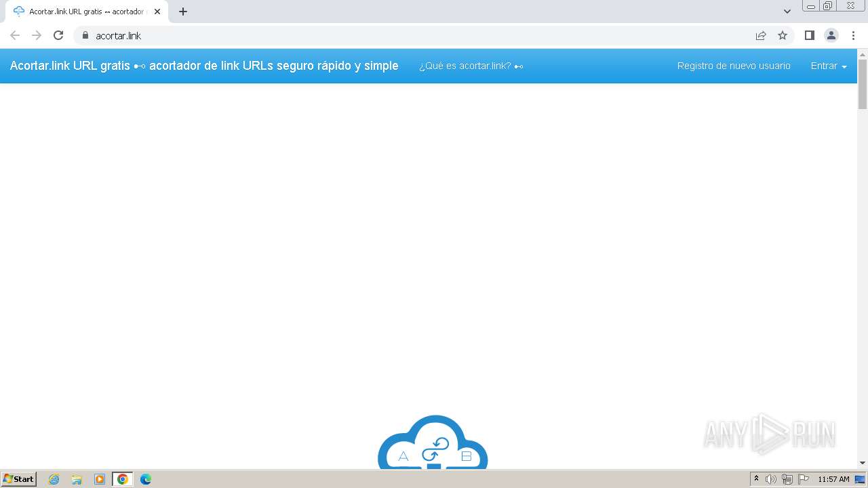The width and height of the screenshot is (868, 488).
Task: Launch Internet Explorer from the taskbar
Action: [x=54, y=479]
